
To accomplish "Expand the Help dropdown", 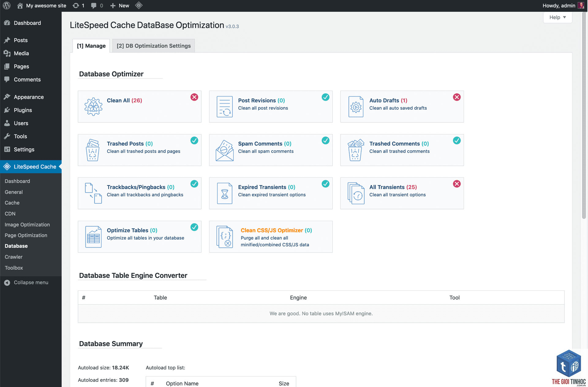I will point(557,17).
